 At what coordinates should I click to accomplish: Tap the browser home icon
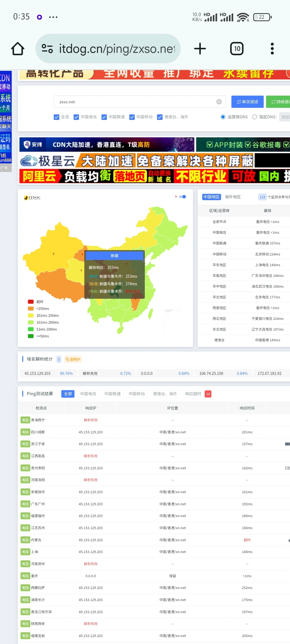point(18,49)
